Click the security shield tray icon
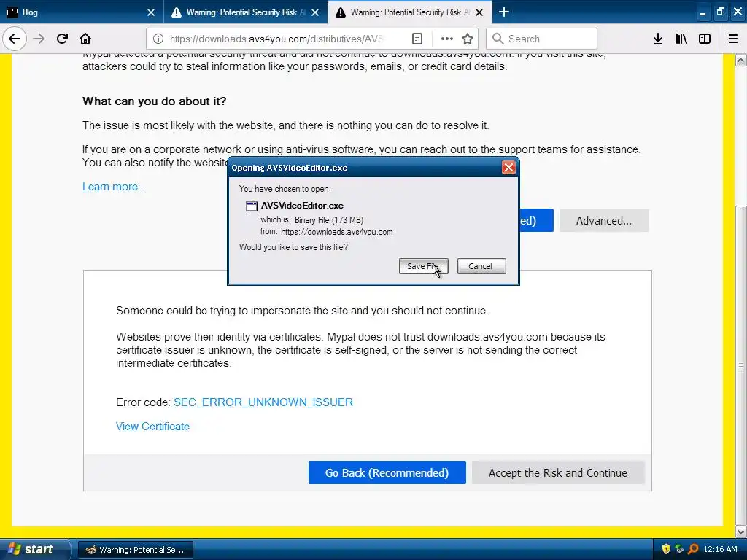The height and width of the screenshot is (560, 747). (x=666, y=549)
